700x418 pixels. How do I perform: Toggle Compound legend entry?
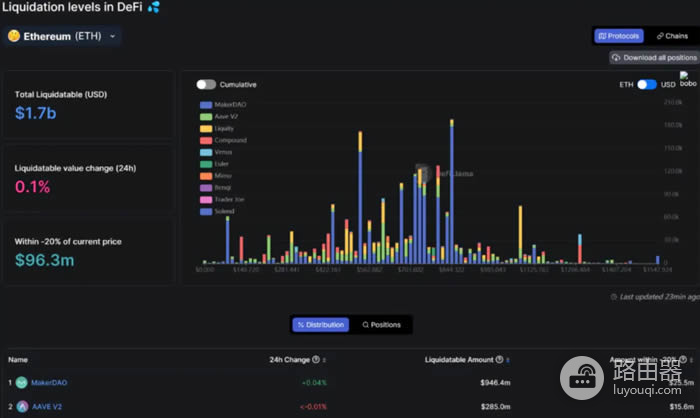[223, 140]
